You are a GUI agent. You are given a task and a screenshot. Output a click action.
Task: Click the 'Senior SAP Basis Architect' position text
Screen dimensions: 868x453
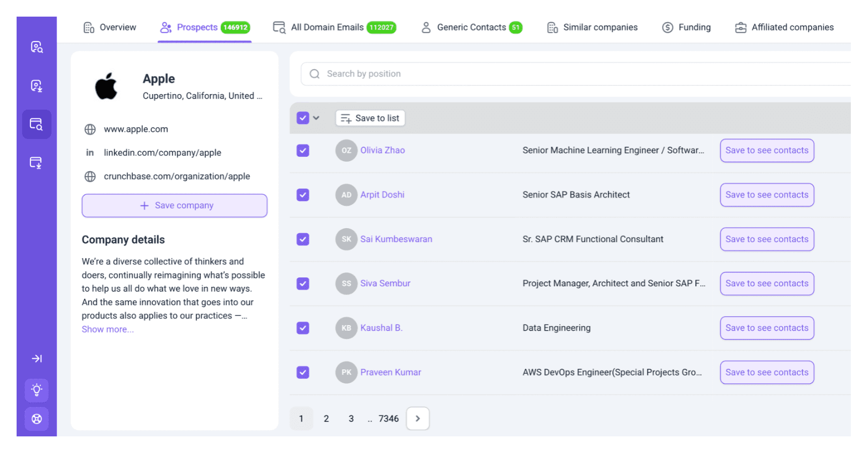tap(576, 195)
